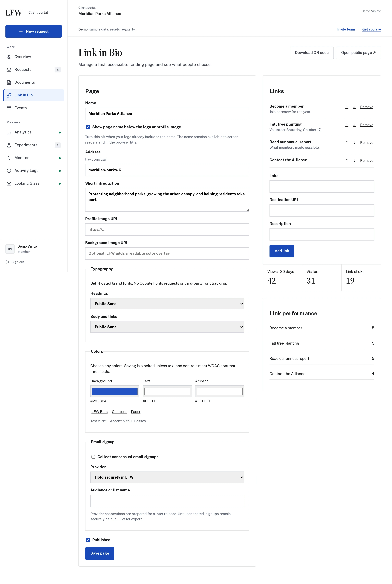Move 'Contact the Alliance' link up
Screen dimensions: 392x584
[347, 161]
